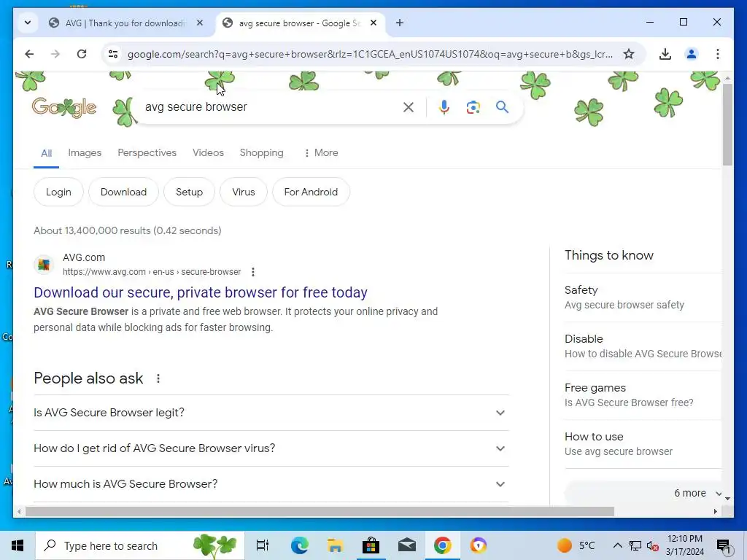747x560 pixels.
Task: Open the Windows Start menu
Action: point(18,545)
